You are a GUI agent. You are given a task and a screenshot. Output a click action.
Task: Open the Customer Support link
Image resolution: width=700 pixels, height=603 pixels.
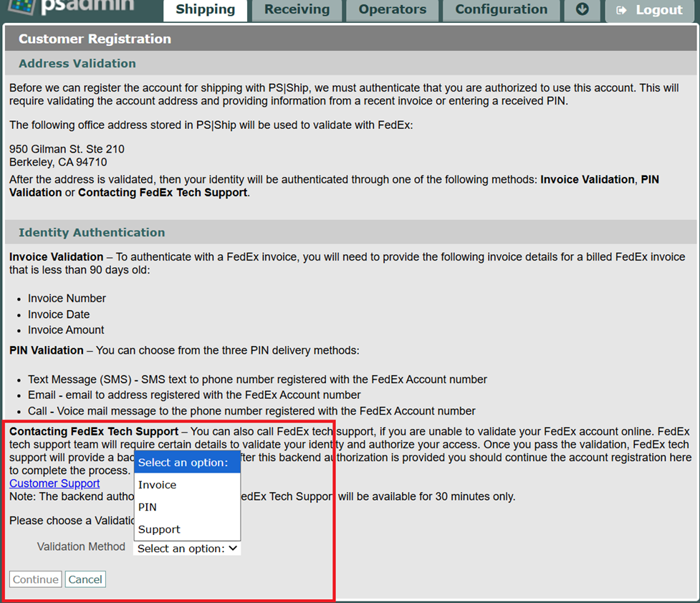click(x=54, y=483)
